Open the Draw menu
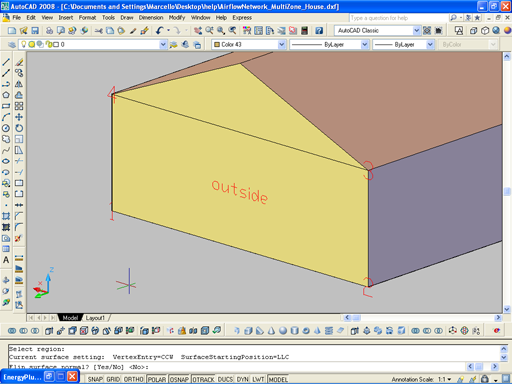This screenshot has height=384, width=512. click(x=127, y=18)
